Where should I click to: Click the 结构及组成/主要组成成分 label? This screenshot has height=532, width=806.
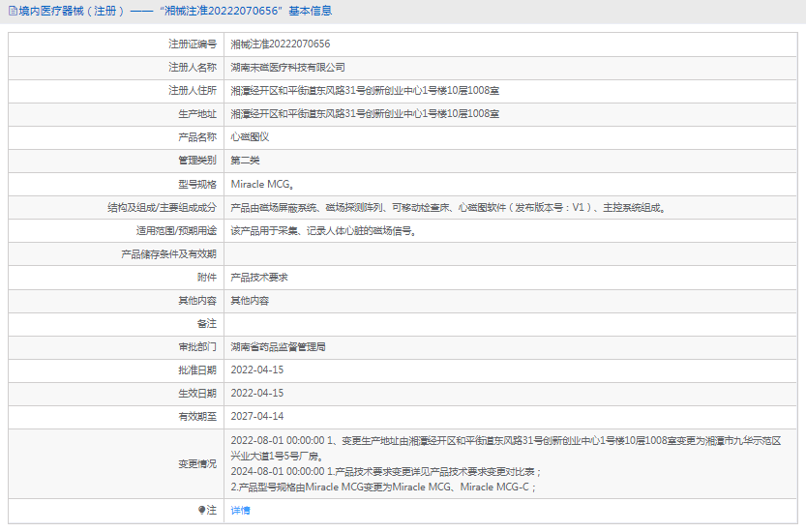click(162, 208)
